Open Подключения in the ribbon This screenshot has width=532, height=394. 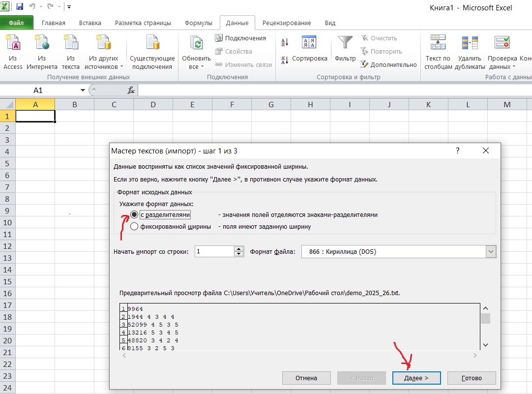[240, 38]
